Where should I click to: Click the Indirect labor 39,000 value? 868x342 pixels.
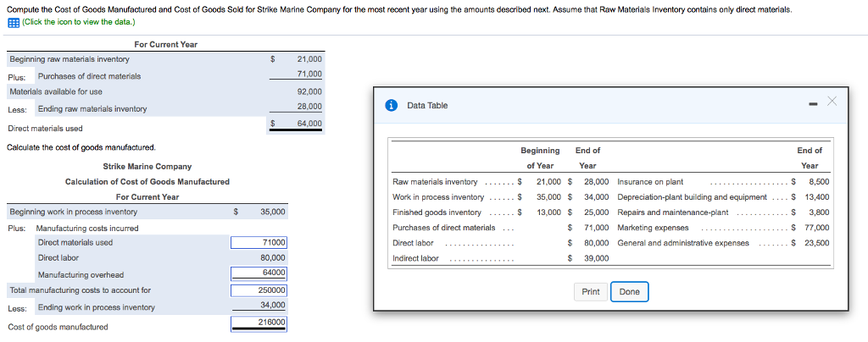click(596, 258)
